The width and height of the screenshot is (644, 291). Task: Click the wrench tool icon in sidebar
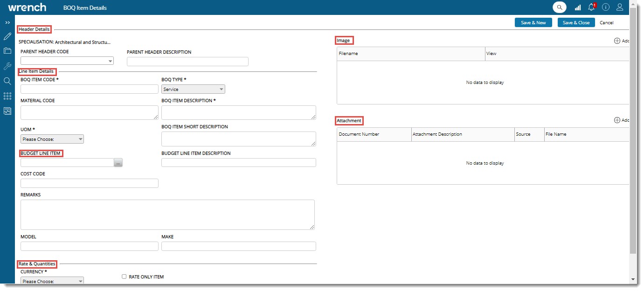[x=7, y=66]
